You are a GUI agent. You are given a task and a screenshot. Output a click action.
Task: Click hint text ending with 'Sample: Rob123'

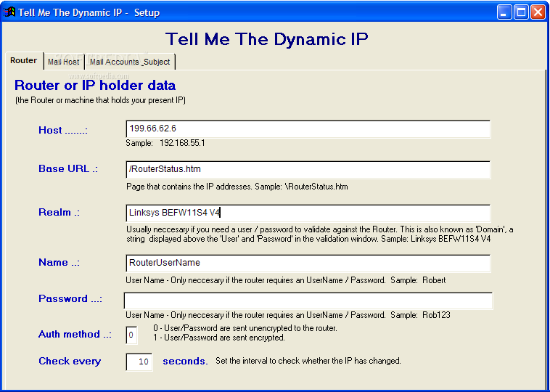(288, 315)
